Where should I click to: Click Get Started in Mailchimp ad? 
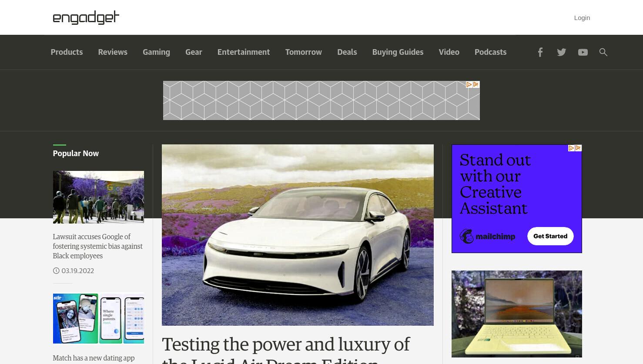tap(550, 236)
